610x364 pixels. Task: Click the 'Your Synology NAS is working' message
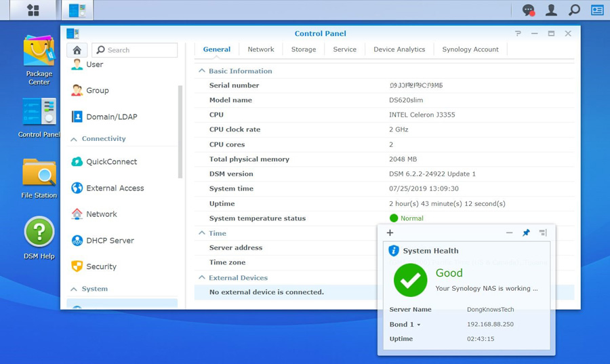pyautogui.click(x=486, y=289)
